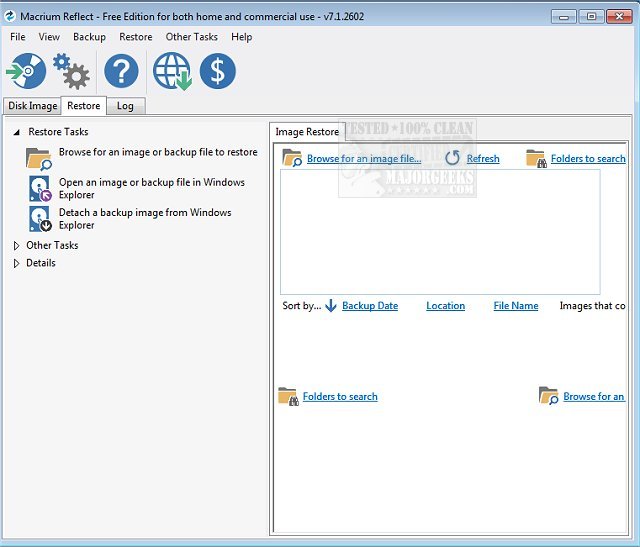Open the View menu
Screen dimensions: 640x547
(x=49, y=37)
